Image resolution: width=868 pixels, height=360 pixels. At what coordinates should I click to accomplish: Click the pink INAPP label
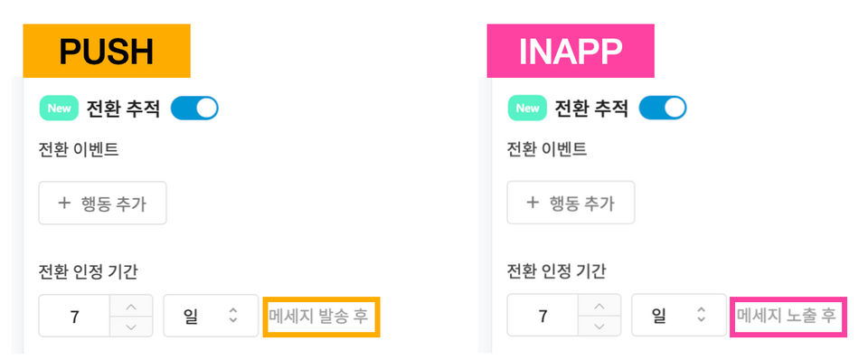pyautogui.click(x=571, y=51)
